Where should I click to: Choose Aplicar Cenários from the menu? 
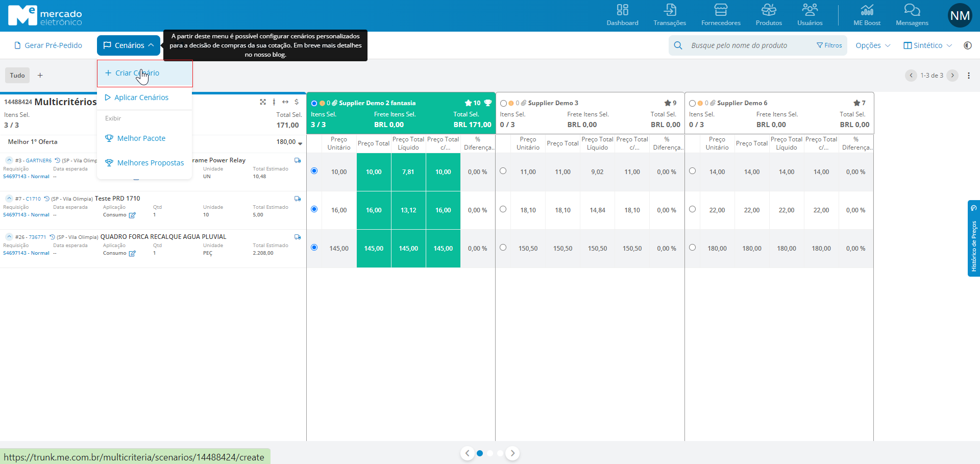point(141,97)
